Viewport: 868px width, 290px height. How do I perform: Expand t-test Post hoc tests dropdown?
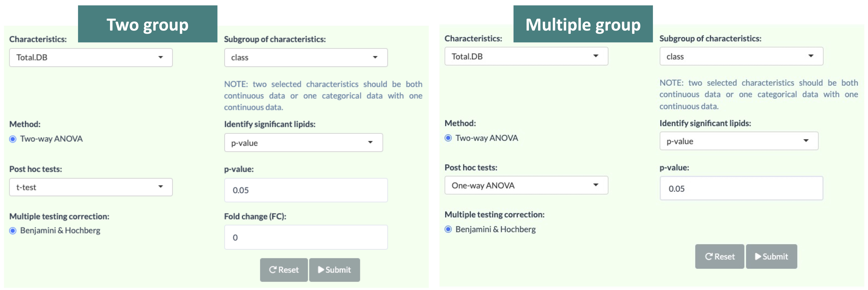[x=91, y=187]
